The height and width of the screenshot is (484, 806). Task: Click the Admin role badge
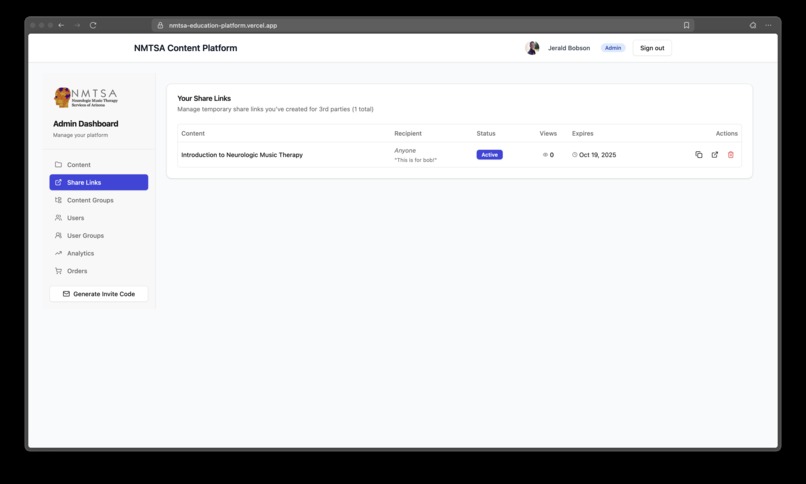(x=613, y=48)
